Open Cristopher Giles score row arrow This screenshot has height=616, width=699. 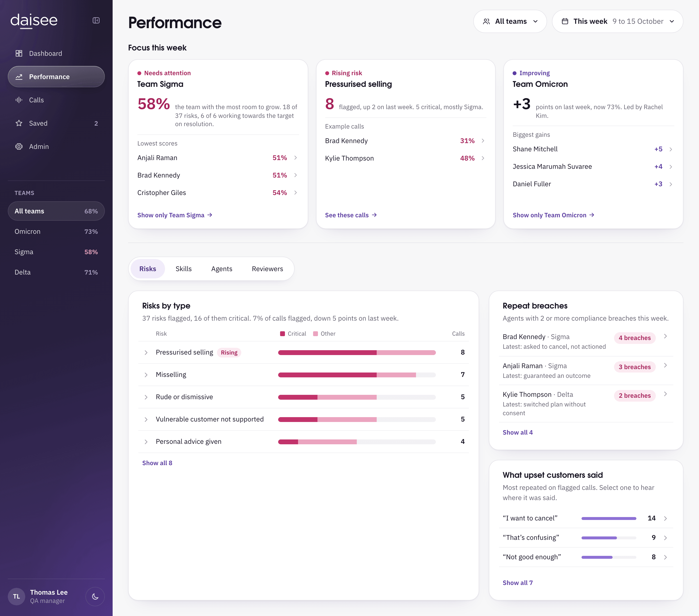295,192
